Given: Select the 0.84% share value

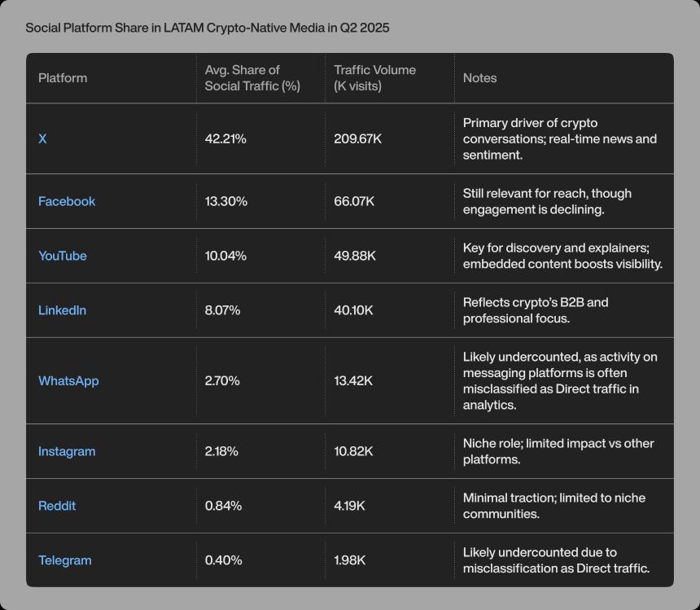Looking at the screenshot, I should (x=223, y=506).
